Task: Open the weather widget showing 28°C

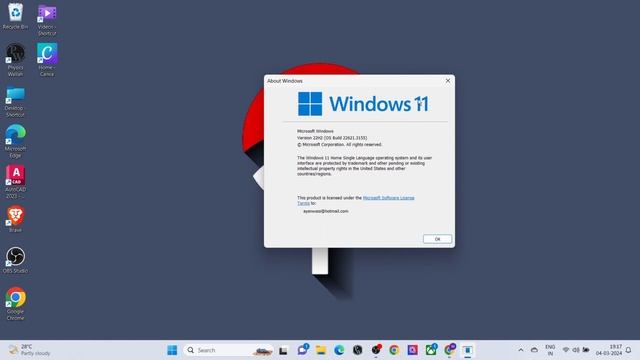Action: coord(29,350)
